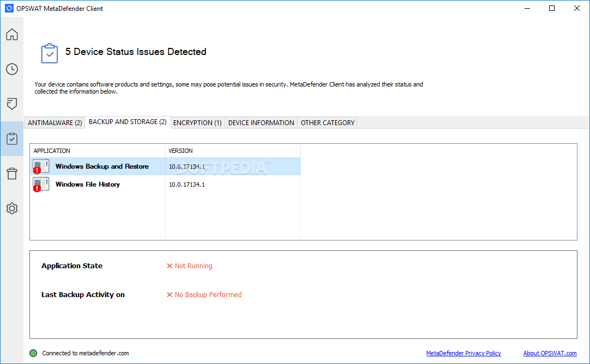The width and height of the screenshot is (590, 364).
Task: Click version 10.0.17134.1 of Windows Backup and Restore
Action: (x=187, y=166)
